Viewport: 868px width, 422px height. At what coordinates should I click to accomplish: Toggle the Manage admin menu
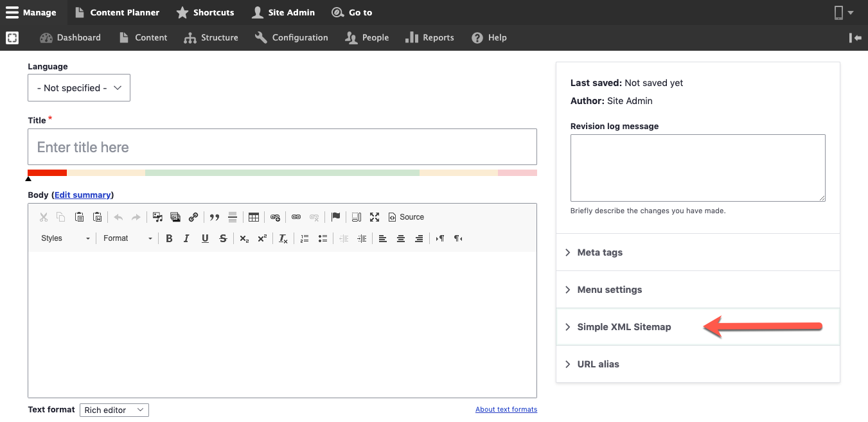(x=31, y=12)
